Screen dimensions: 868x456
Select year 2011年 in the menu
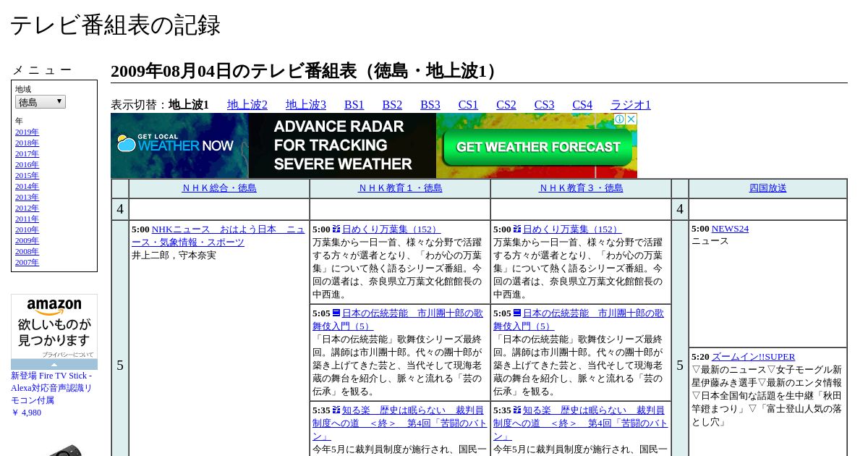tap(27, 219)
